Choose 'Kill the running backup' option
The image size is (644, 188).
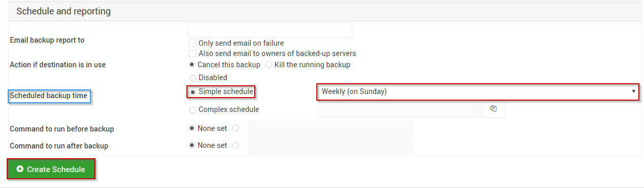pos(269,65)
